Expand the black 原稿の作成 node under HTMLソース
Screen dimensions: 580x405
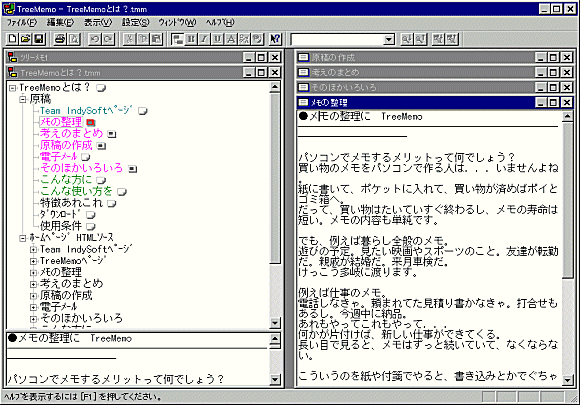pyautogui.click(x=33, y=296)
